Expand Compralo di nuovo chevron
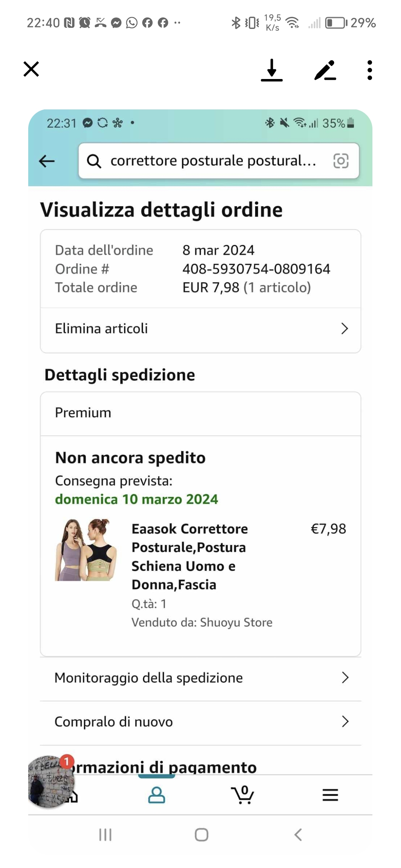 point(345,721)
